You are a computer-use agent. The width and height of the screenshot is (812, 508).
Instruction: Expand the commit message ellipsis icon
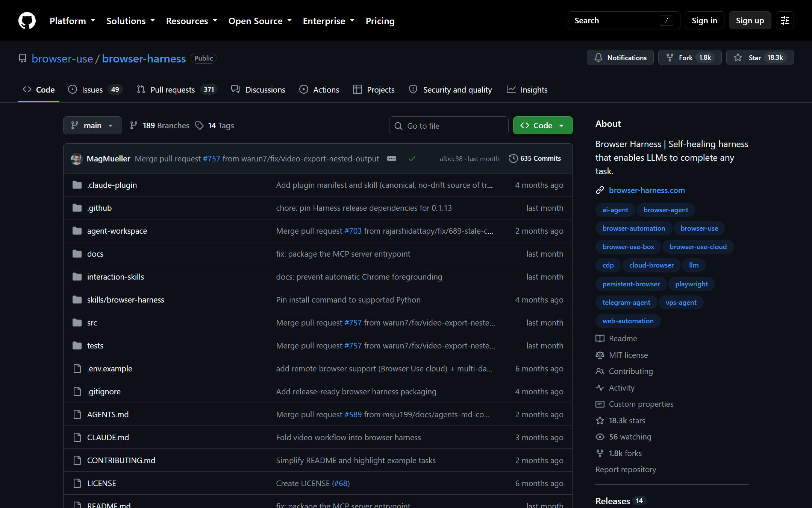(392, 158)
